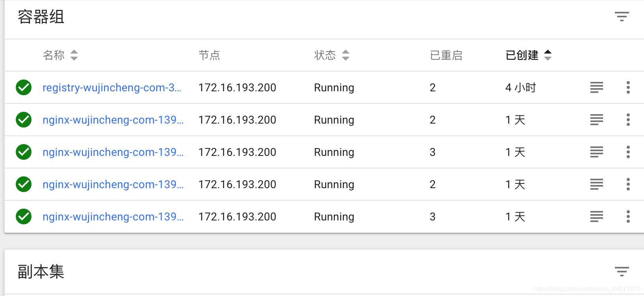644x296 pixels.
Task: Click the green status check for the registry pod
Action: tap(24, 87)
